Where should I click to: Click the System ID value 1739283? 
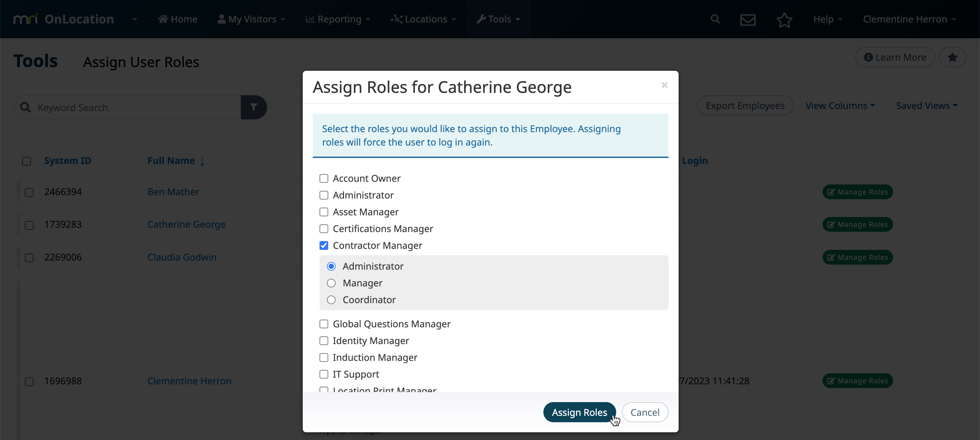(x=63, y=224)
